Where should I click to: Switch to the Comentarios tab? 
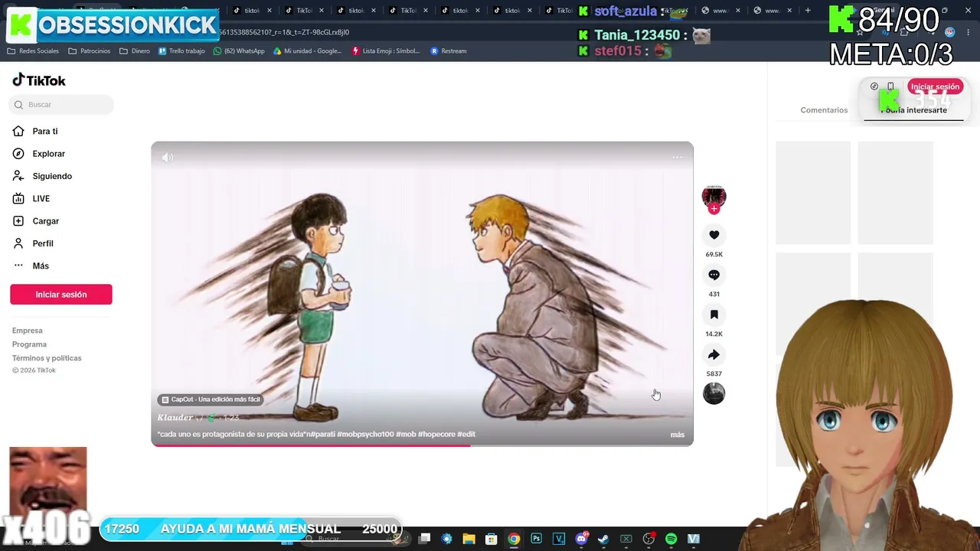(824, 110)
